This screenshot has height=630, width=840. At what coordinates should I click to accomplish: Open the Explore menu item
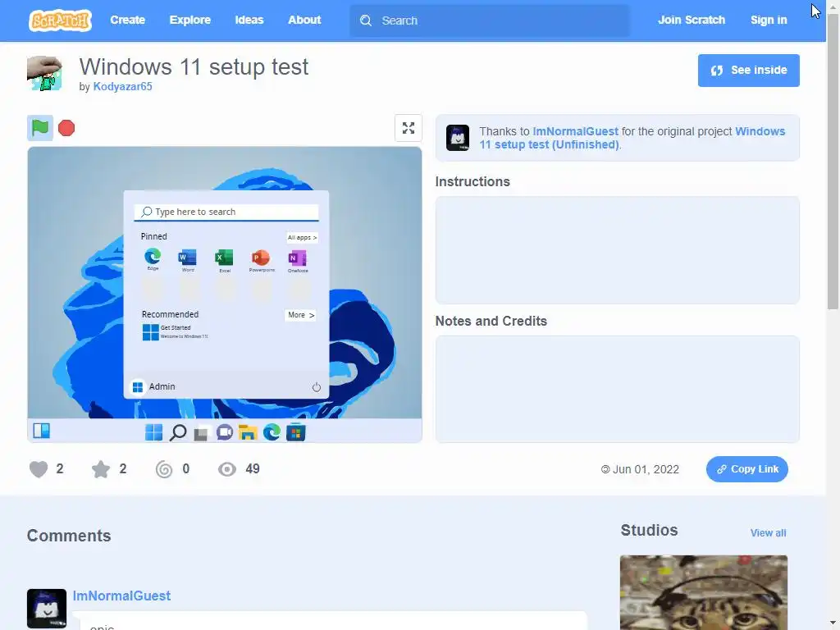coord(190,21)
